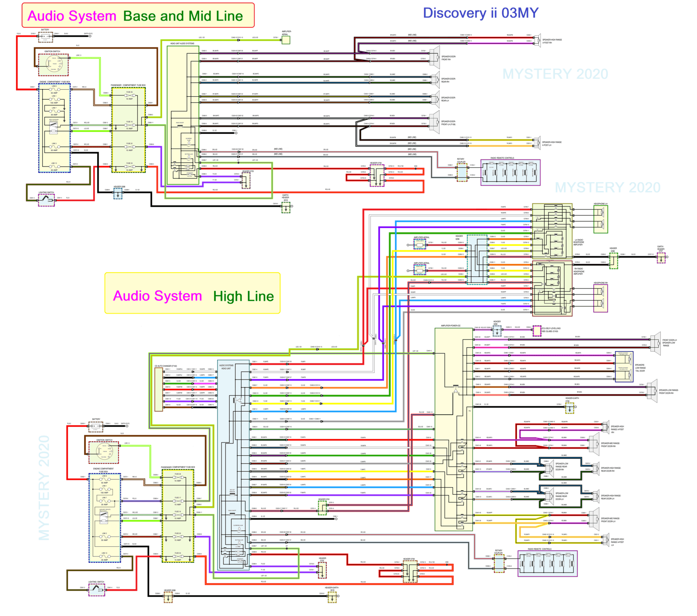This screenshot has width=697, height=616.
Task: Click the high range A-post RH speaker in Base and Mid Line diagram
Action: click(x=537, y=40)
